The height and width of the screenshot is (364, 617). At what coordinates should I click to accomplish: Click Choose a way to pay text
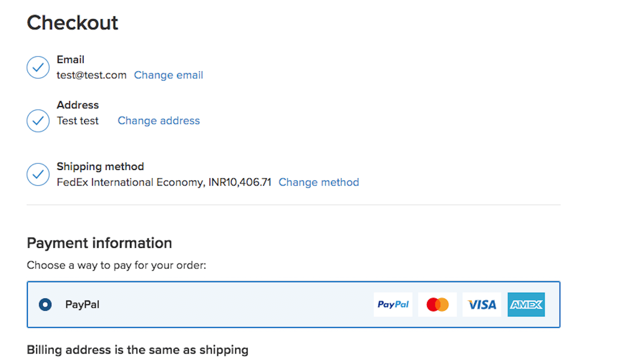tap(116, 265)
